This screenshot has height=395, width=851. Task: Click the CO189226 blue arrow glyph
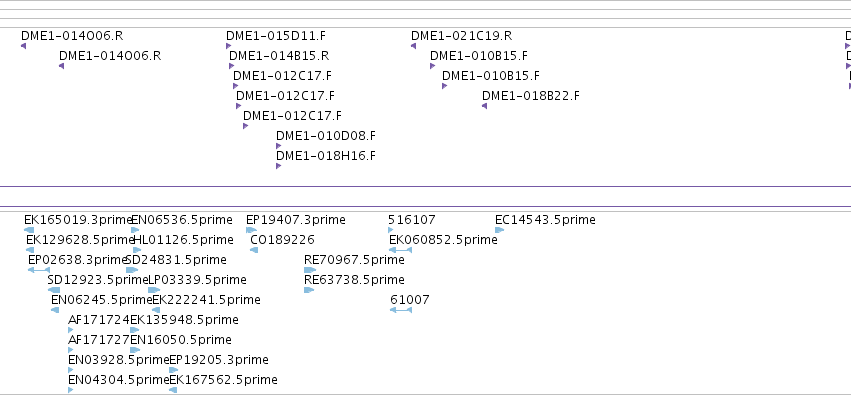(253, 250)
